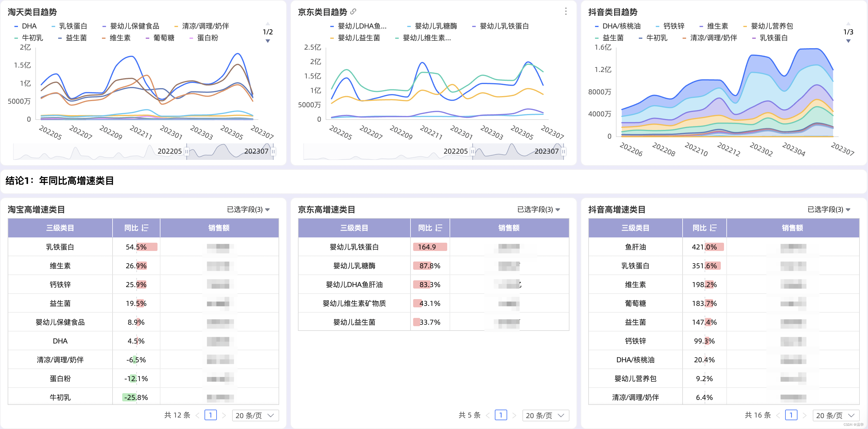Click next page arrow in 京东 table pagination

[514, 415]
